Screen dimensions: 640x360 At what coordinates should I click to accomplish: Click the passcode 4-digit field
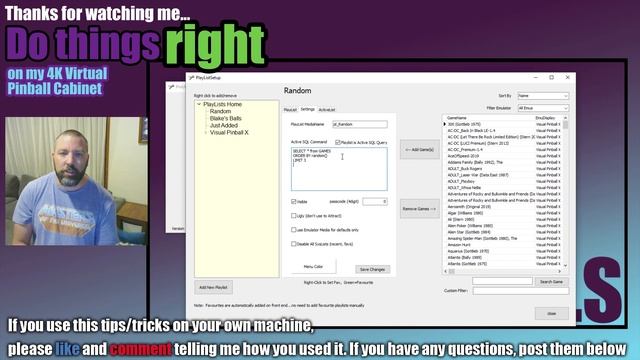(x=375, y=202)
